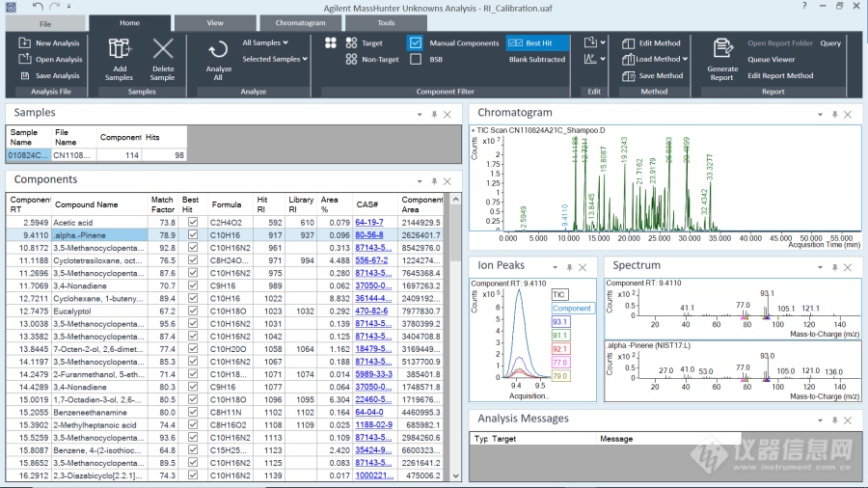This screenshot has height=488, width=868.
Task: Switch to the Chromatogram ribbon tab
Action: 301,23
